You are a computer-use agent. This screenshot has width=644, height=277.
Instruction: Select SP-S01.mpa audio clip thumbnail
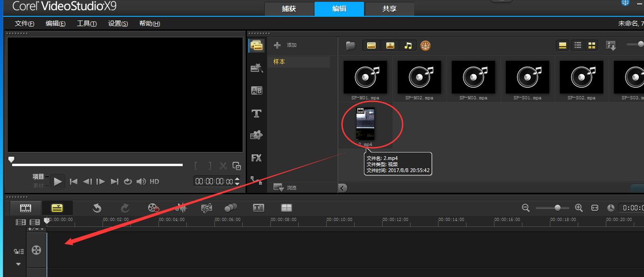(x=527, y=77)
